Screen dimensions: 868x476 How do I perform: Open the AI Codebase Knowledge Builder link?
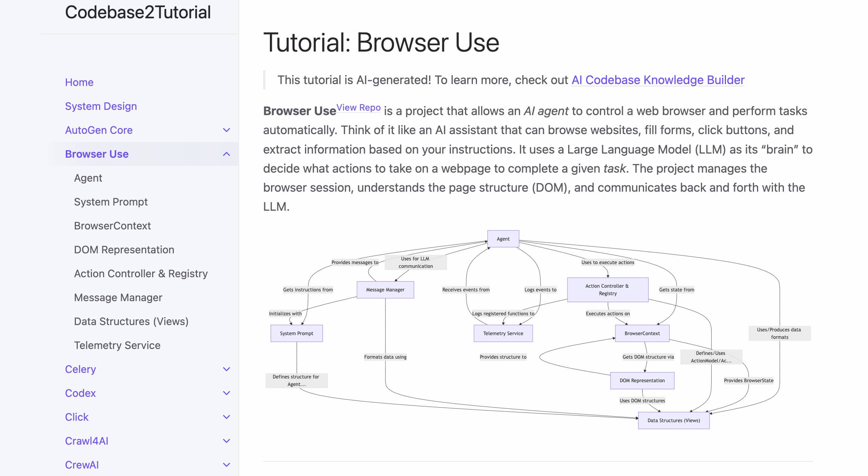(x=658, y=80)
